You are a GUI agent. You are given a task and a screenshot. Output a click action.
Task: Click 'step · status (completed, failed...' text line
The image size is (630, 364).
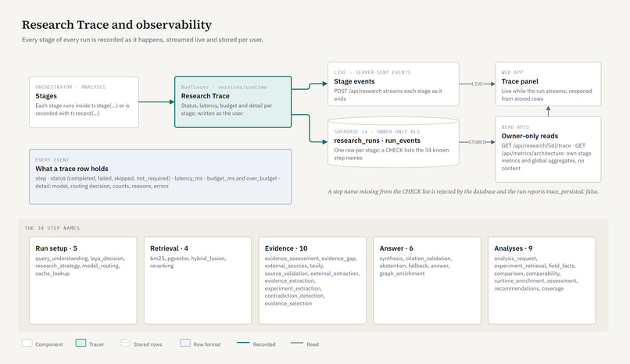point(158,178)
